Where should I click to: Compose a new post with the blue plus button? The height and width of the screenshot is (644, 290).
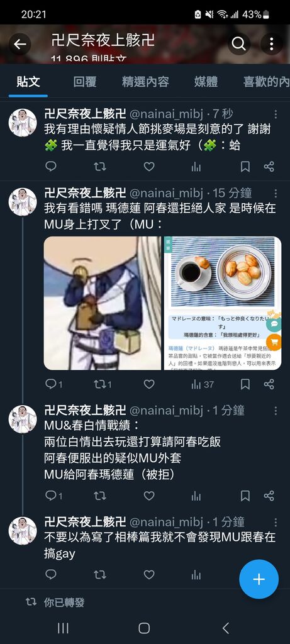point(259,579)
